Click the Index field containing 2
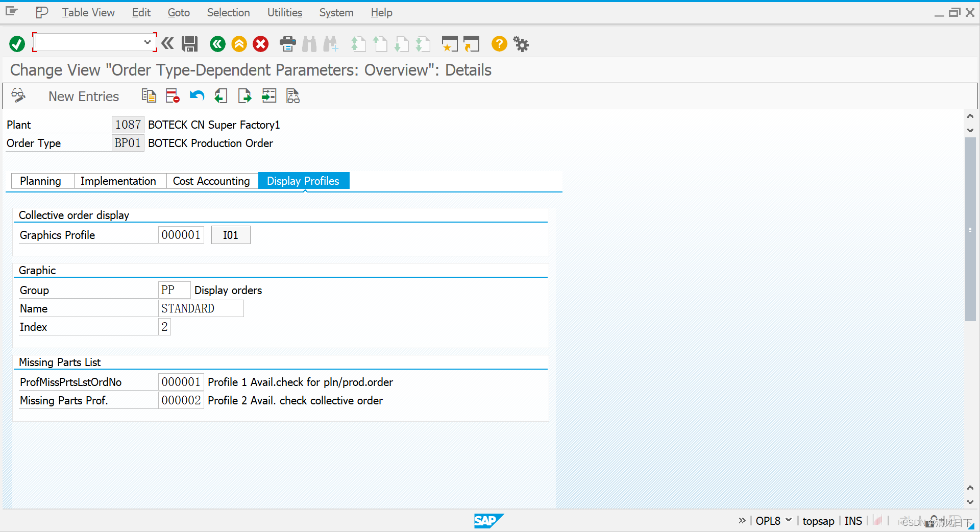Screen dimensions: 980x532 [164, 327]
